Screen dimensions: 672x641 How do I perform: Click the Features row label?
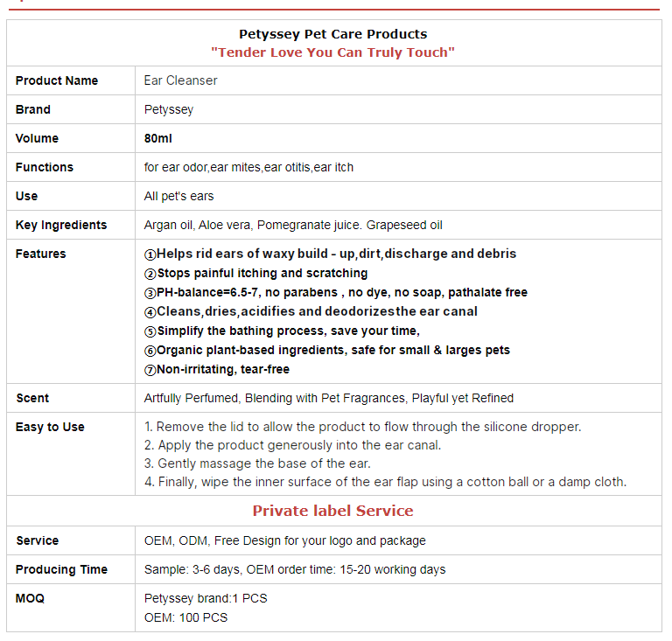pyautogui.click(x=40, y=254)
